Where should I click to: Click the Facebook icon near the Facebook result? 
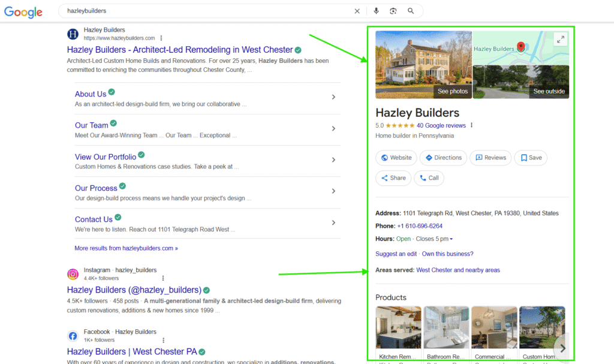(73, 336)
